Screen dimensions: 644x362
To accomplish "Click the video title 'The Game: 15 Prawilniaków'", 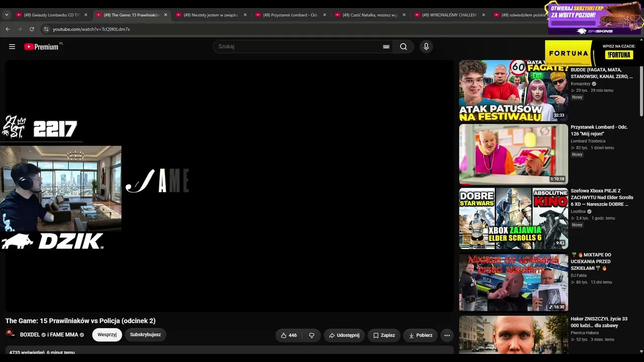I will (x=80, y=321).
